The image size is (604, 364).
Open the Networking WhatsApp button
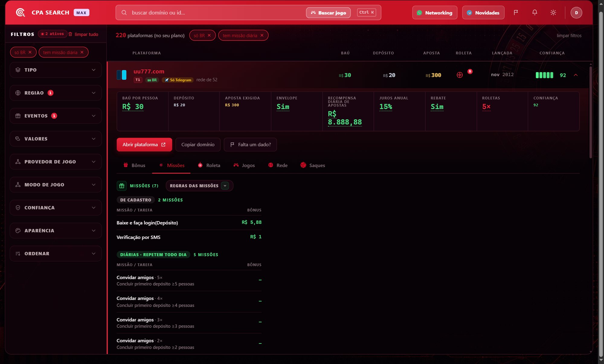click(x=435, y=13)
